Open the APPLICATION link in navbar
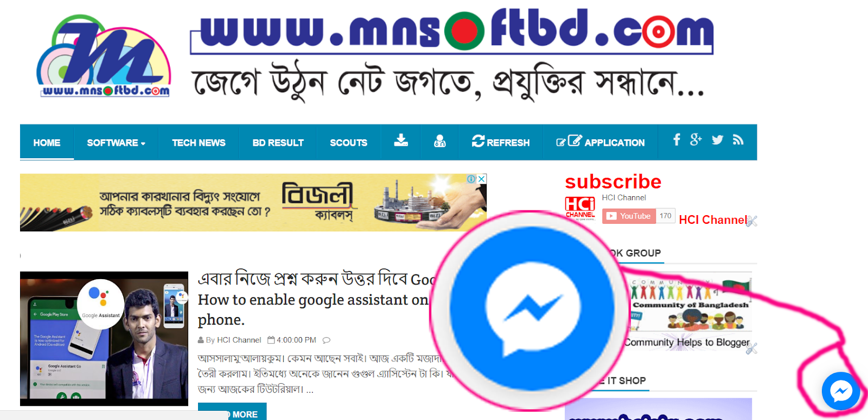868x420 pixels. coord(601,142)
